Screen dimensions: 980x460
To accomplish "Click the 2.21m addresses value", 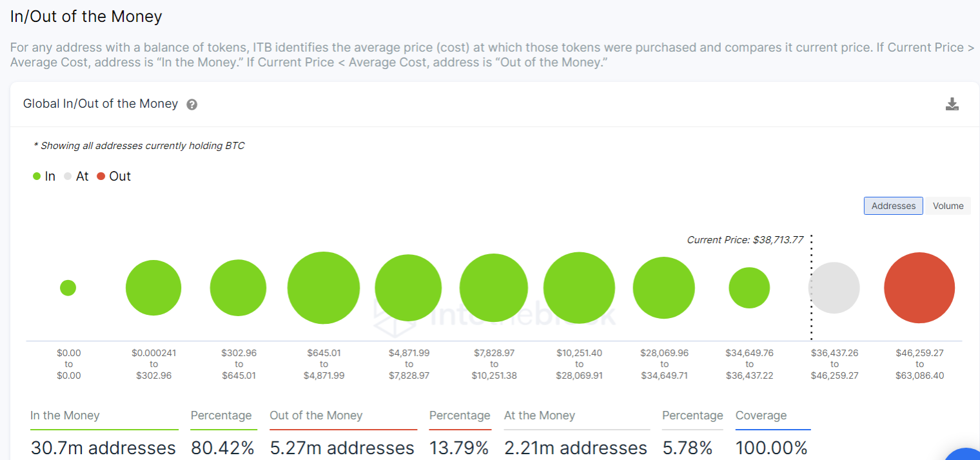I will click(x=576, y=448).
